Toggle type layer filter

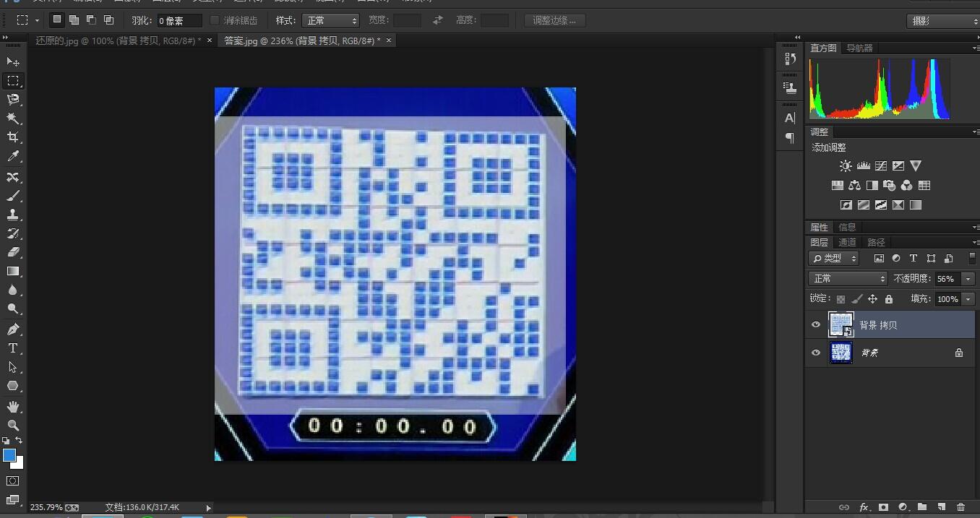(914, 259)
